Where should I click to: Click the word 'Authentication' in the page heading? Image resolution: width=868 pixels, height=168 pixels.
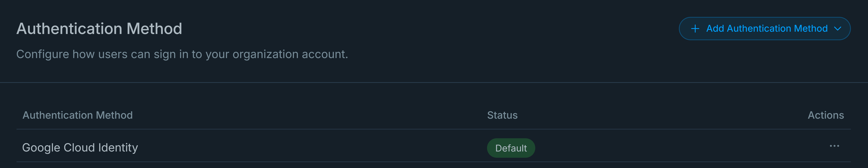pos(69,29)
